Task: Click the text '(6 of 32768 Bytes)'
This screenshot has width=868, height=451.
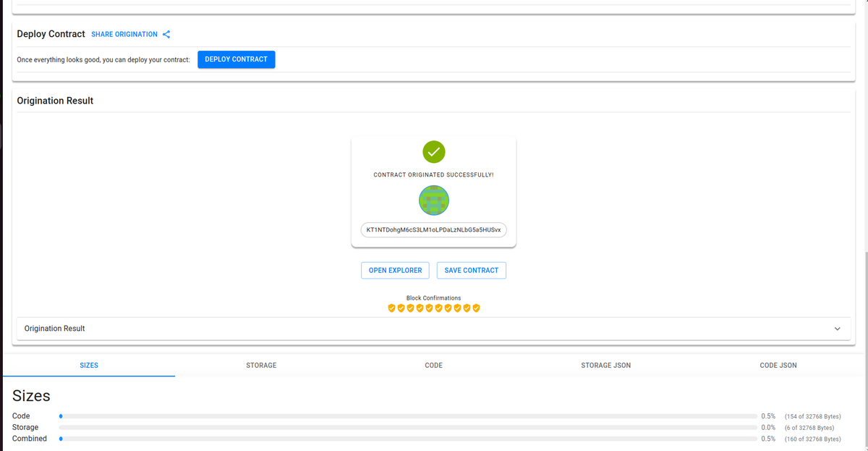Action: tap(809, 428)
